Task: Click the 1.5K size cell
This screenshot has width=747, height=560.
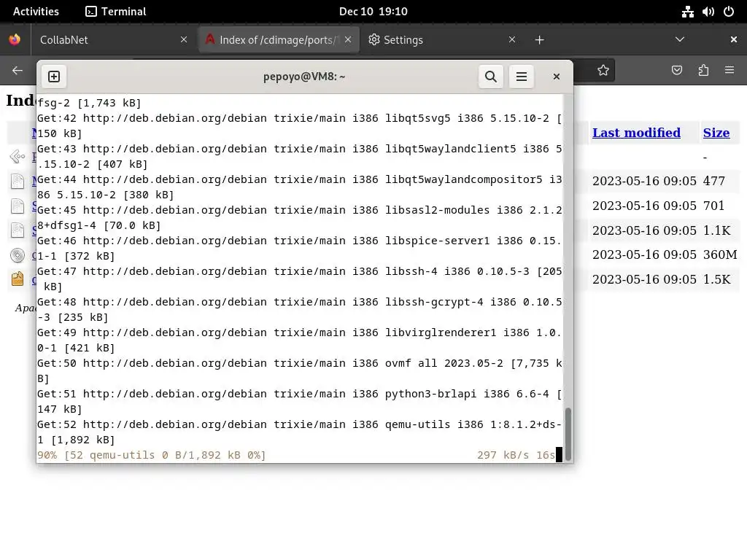Action: tap(716, 279)
